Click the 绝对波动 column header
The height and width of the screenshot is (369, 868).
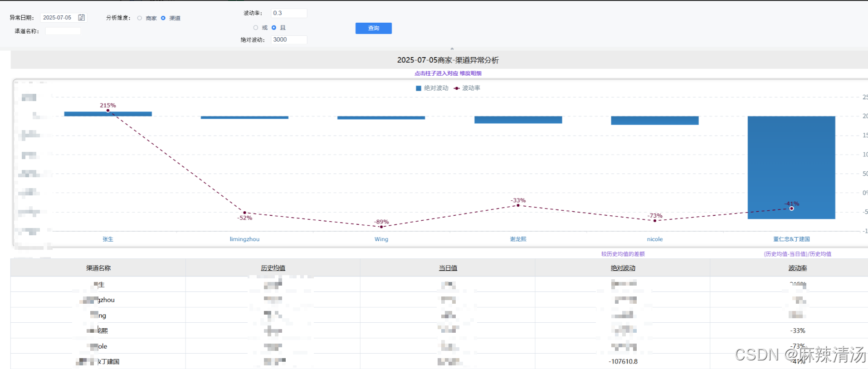623,268
